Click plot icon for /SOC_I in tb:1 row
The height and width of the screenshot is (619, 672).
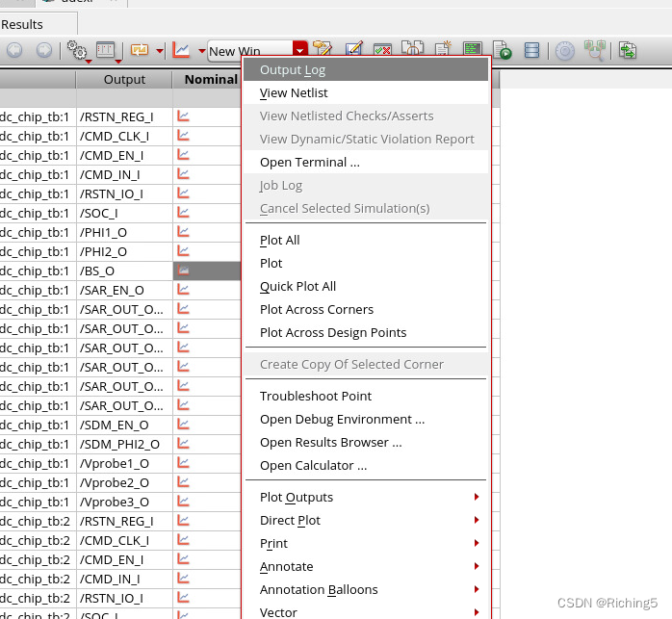click(x=184, y=212)
